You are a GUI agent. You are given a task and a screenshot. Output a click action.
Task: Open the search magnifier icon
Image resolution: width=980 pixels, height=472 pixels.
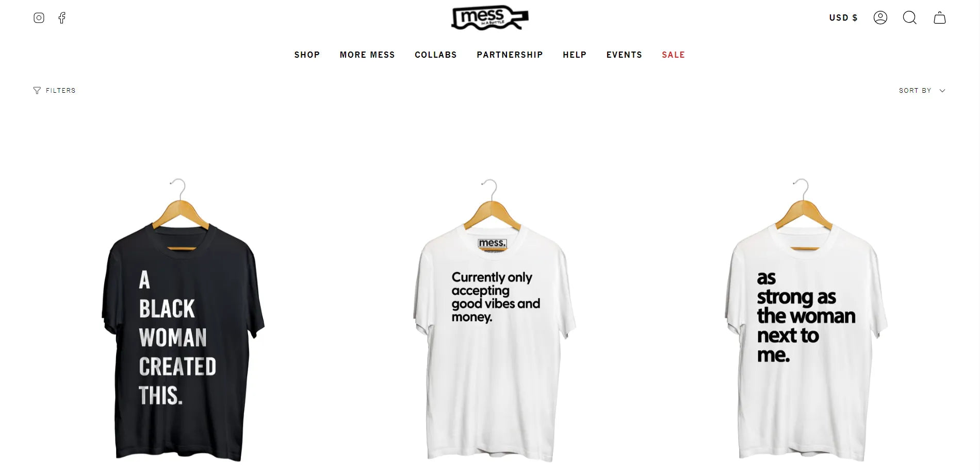click(x=910, y=18)
